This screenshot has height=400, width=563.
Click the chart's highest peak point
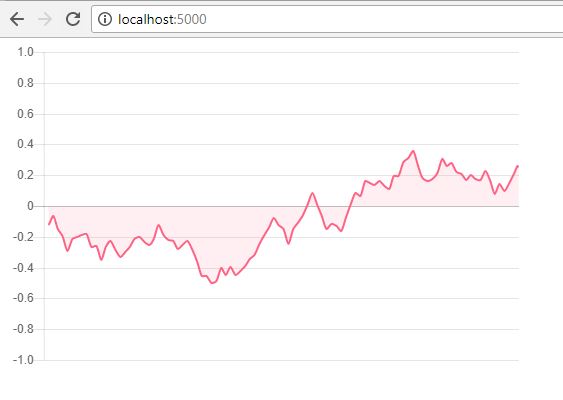(x=413, y=151)
